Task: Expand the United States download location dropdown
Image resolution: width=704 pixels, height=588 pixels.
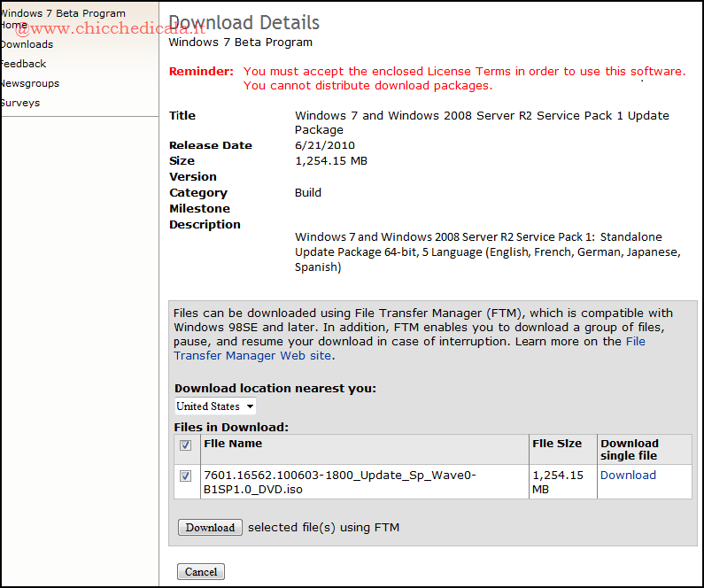Action: [x=215, y=406]
